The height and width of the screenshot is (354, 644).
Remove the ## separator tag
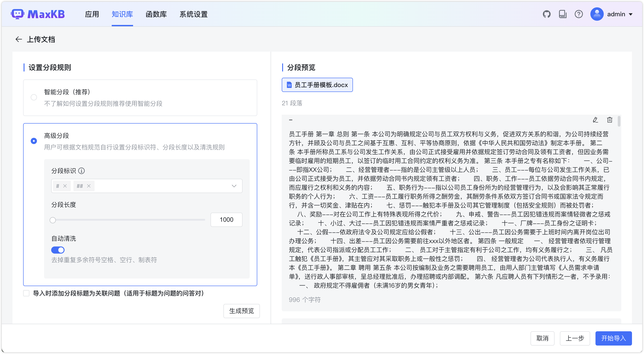(x=89, y=186)
